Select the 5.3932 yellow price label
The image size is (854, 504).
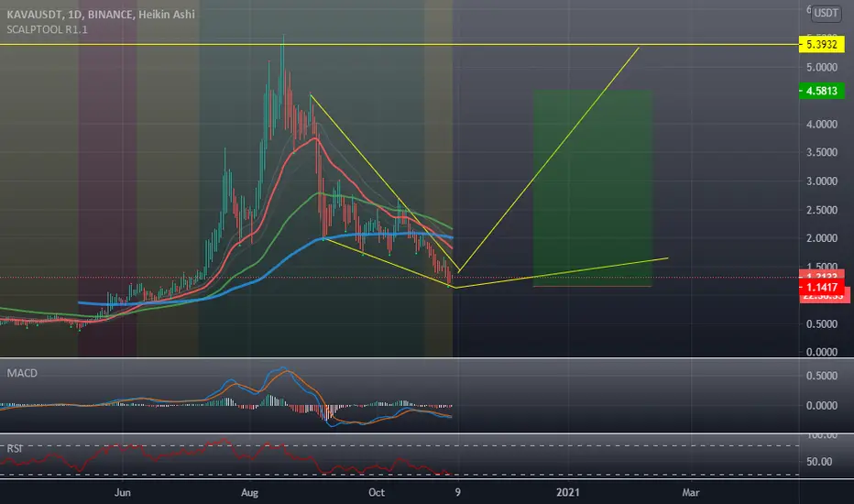[821, 45]
